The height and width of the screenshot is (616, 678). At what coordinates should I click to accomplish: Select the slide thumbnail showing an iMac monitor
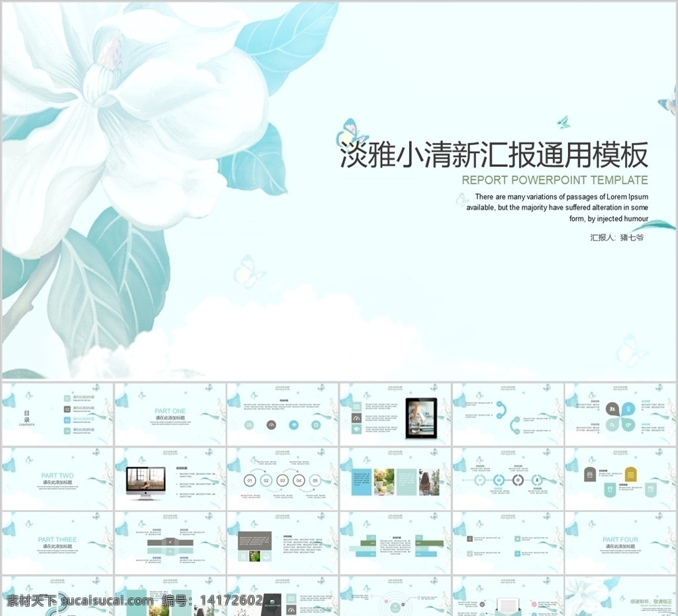(170, 478)
